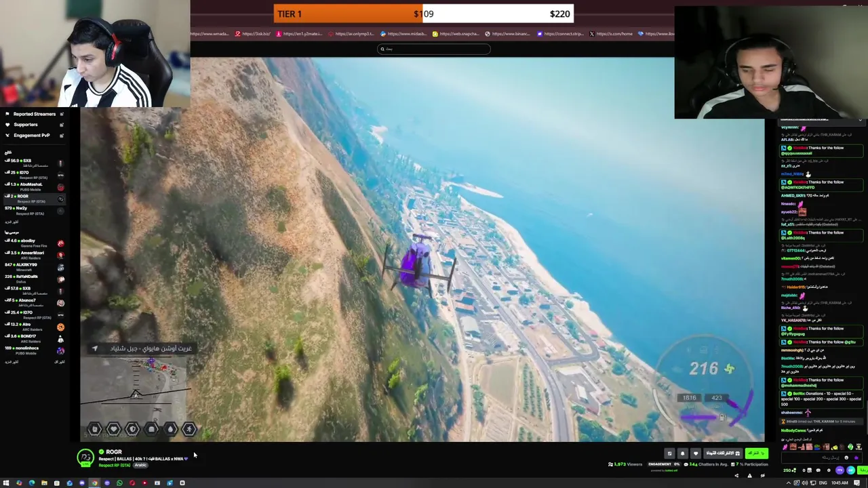Open Abunoo7 channel in recommended list

[34, 302]
